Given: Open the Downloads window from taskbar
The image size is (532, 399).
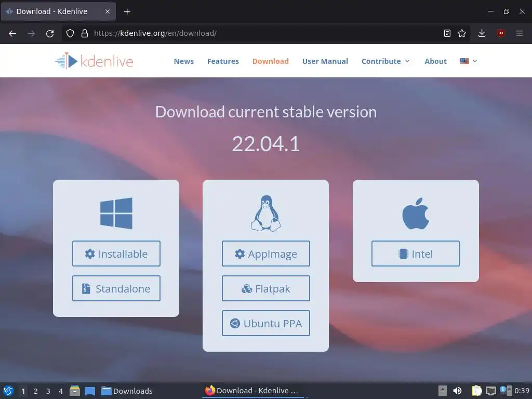Looking at the screenshot, I should click(127, 391).
